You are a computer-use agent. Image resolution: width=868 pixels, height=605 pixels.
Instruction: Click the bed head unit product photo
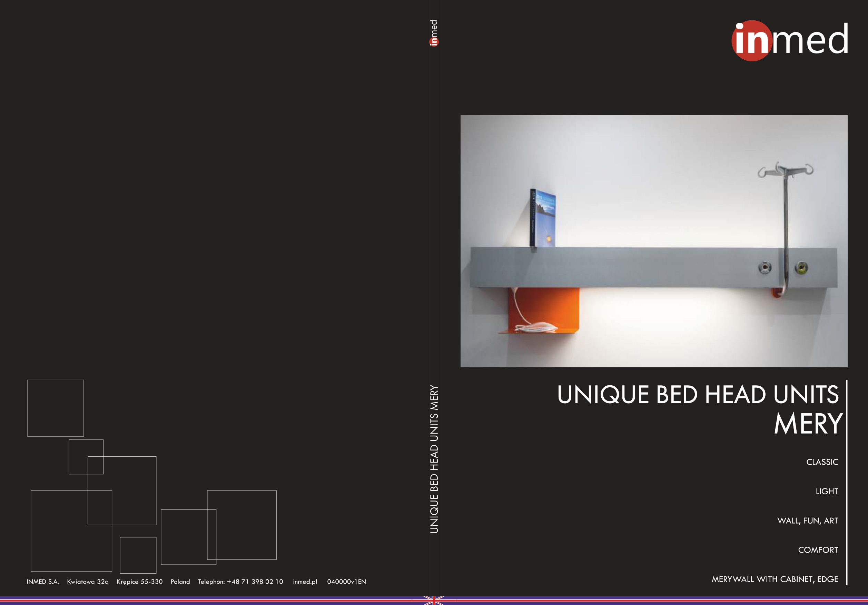[654, 241]
